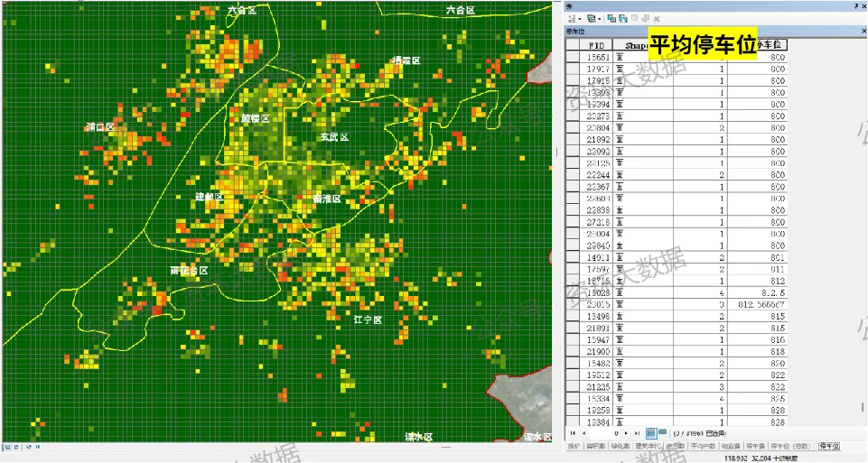Go to last record in table
This screenshot has height=463, width=868.
[x=637, y=433]
